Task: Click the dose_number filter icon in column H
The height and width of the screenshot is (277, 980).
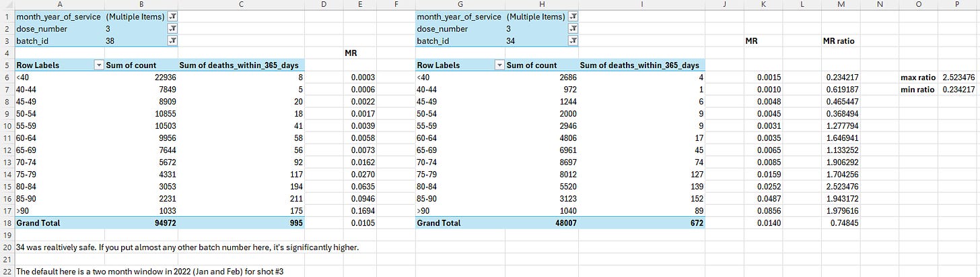Action: click(573, 29)
